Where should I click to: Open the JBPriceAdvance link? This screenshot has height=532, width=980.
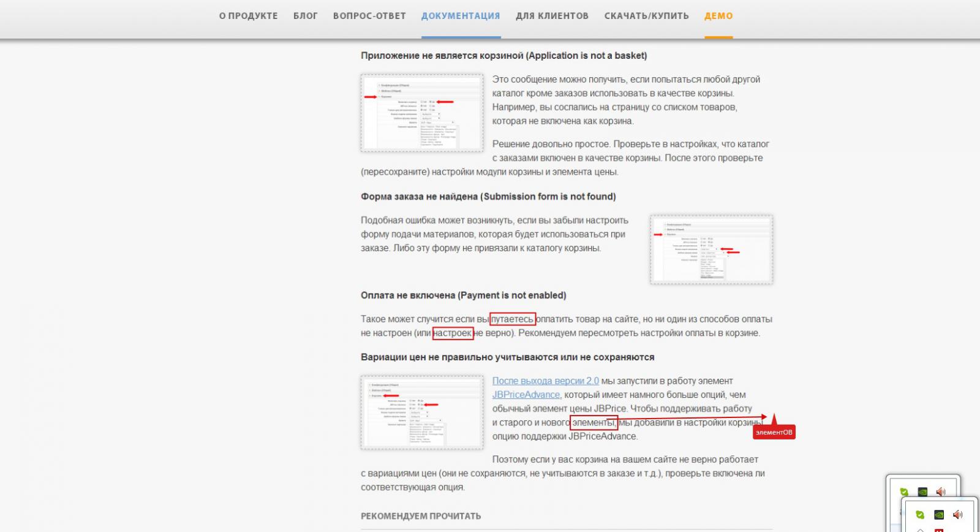526,395
